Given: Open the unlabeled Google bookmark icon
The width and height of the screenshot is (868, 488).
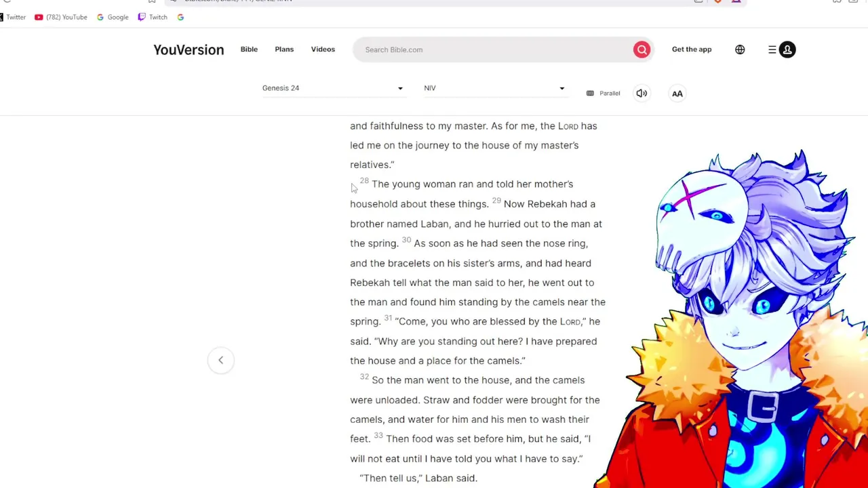Looking at the screenshot, I should (180, 17).
